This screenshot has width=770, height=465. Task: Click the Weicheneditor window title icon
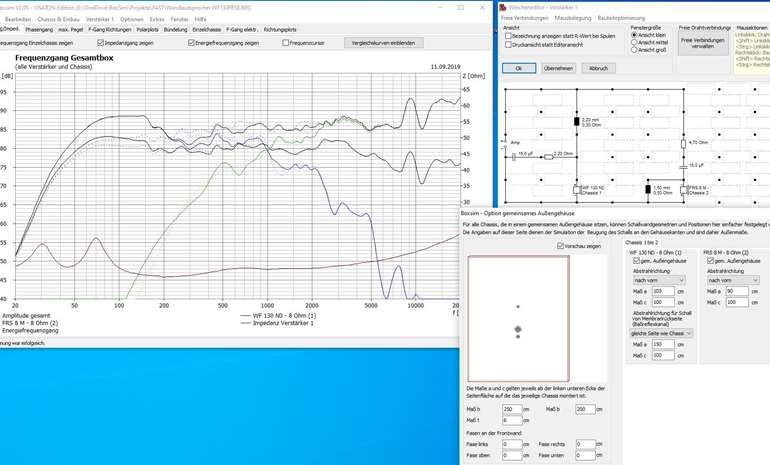503,7
